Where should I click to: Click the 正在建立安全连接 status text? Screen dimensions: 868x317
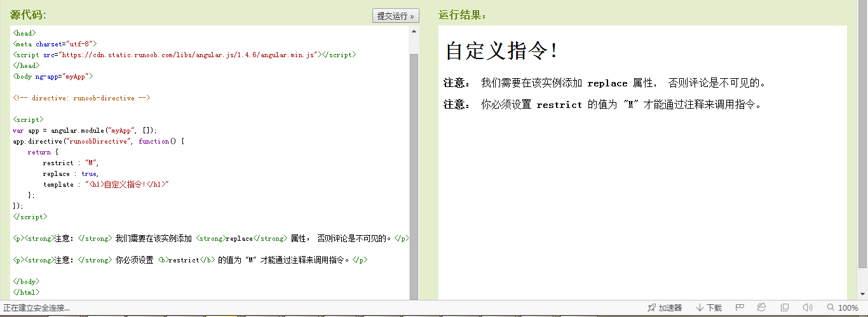[36, 307]
